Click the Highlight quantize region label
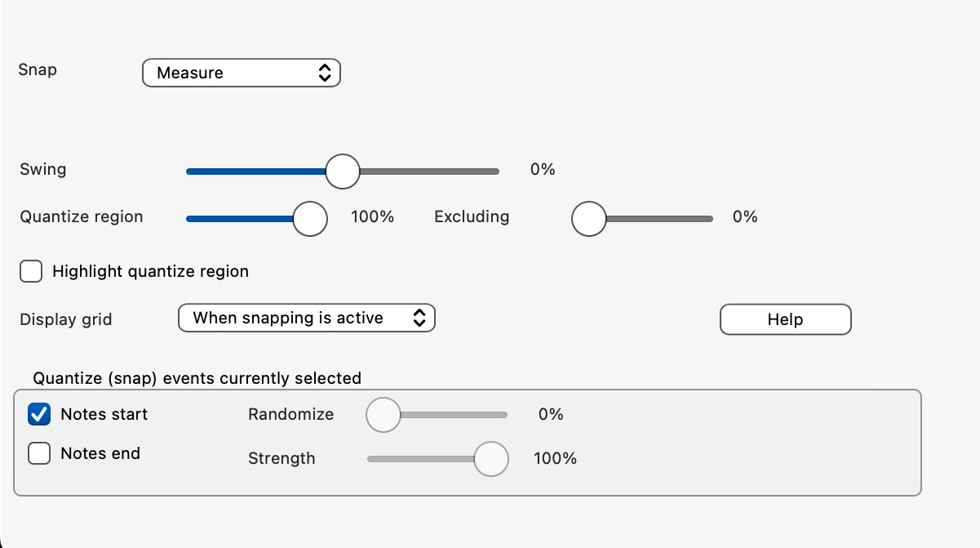 (150, 271)
